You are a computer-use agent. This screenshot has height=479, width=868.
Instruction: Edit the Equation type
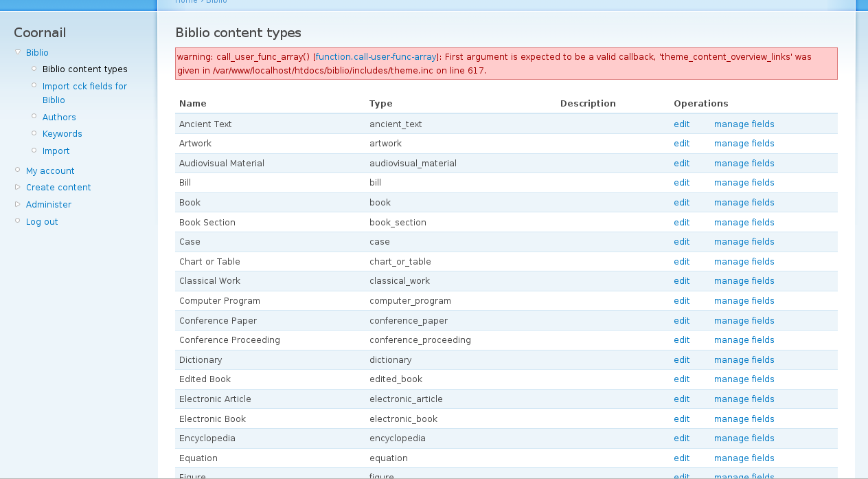681,458
